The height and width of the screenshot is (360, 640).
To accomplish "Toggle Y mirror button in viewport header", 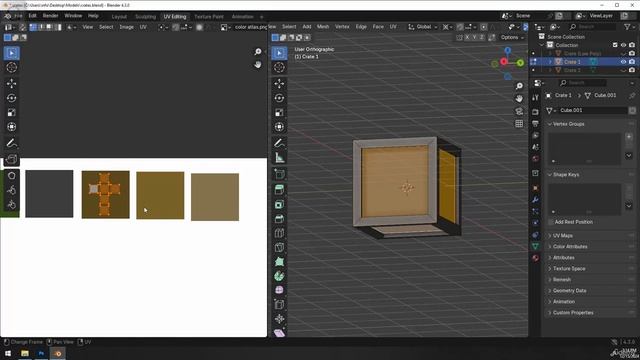I will 474,38.
